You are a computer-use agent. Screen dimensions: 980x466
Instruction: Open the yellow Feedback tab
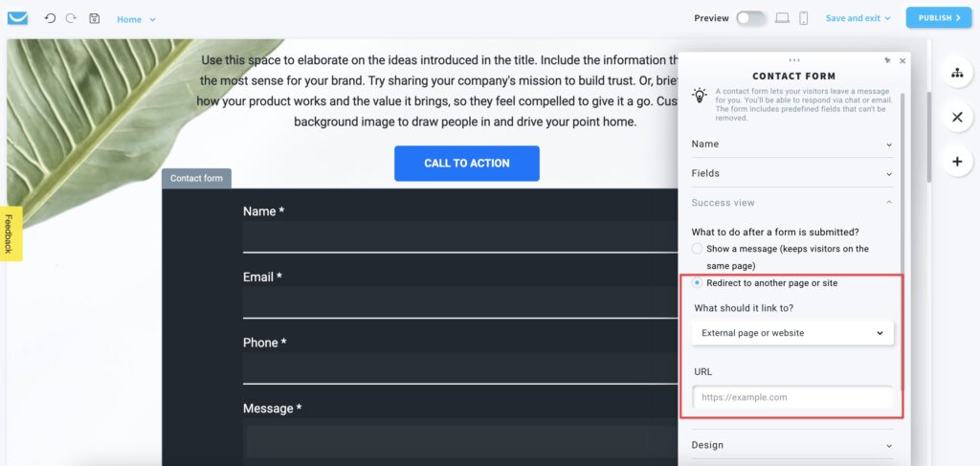click(11, 233)
